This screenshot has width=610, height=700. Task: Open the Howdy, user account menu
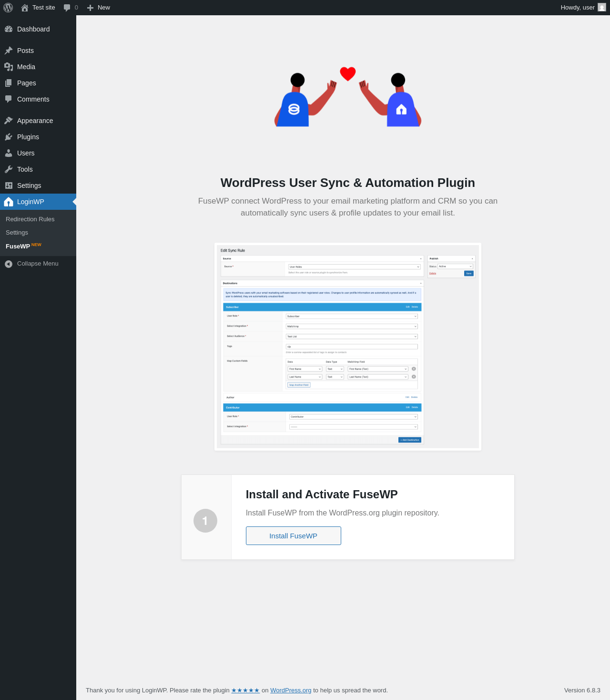583,8
